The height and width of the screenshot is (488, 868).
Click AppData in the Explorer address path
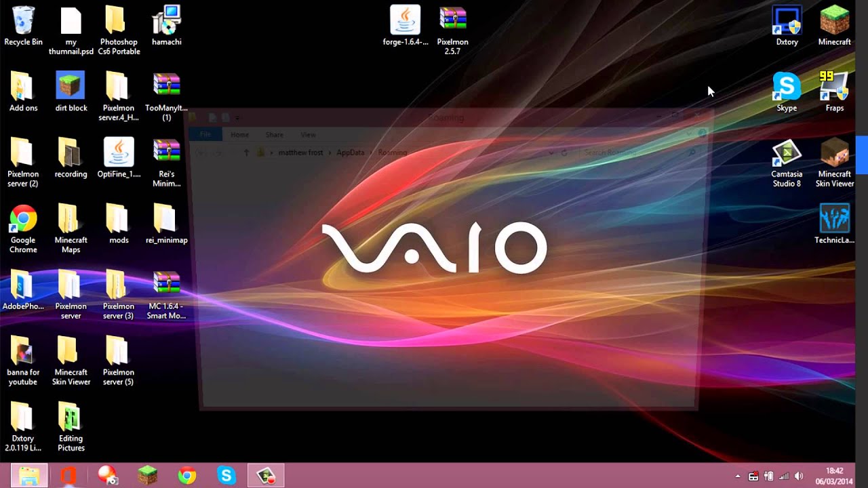point(351,152)
